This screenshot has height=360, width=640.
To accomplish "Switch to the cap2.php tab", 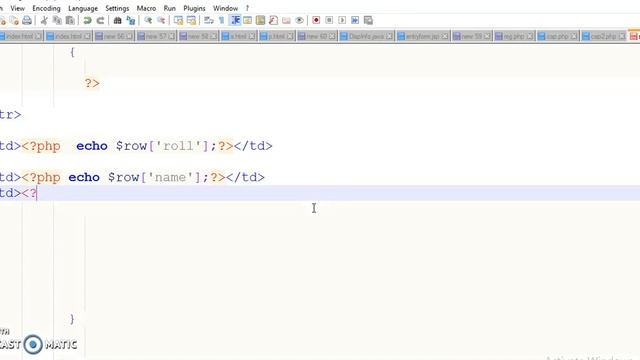I will coord(604,36).
